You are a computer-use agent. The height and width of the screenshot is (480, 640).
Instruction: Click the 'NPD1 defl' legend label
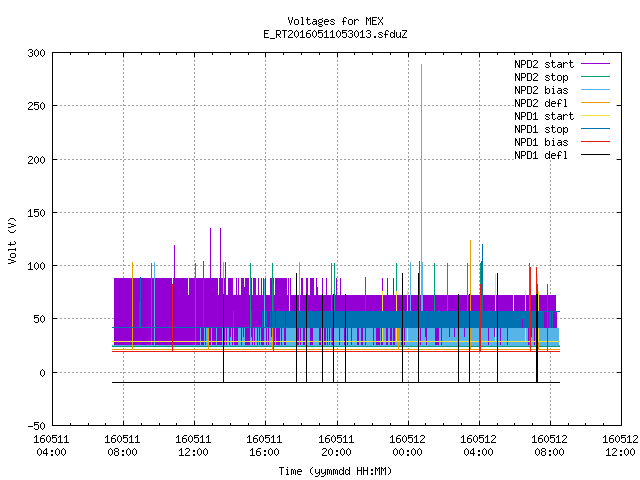pyautogui.click(x=541, y=155)
